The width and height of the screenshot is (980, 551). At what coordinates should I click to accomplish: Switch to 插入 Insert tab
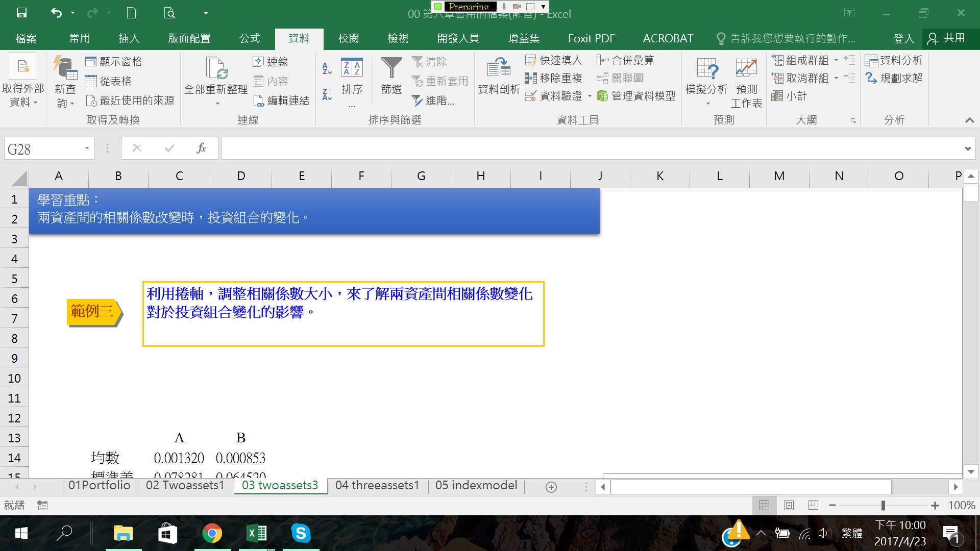(129, 38)
